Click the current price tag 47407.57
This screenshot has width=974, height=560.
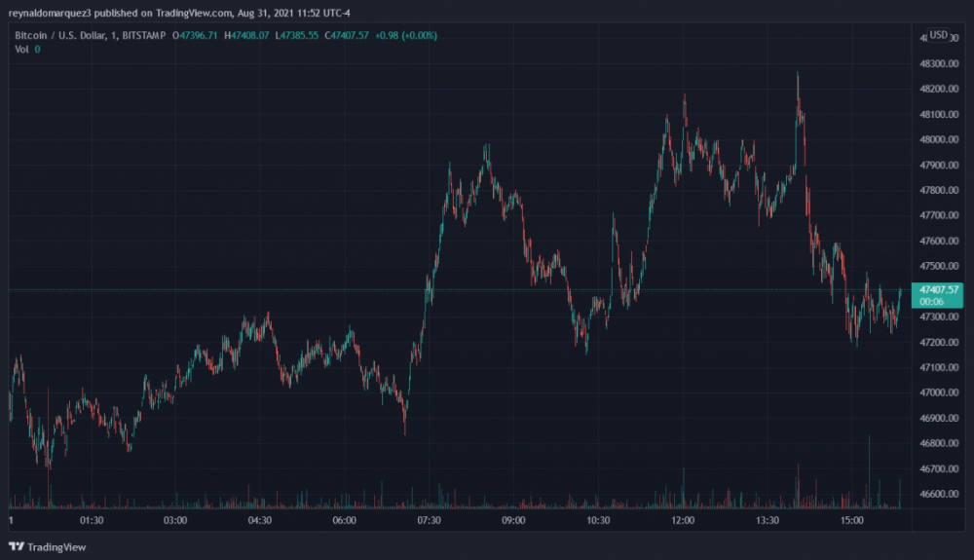pyautogui.click(x=936, y=289)
